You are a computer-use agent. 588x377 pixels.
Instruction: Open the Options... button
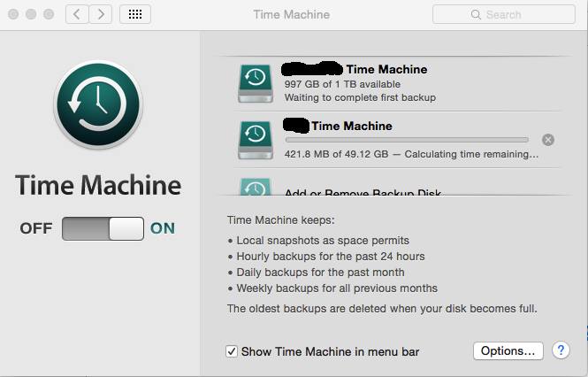(x=508, y=350)
